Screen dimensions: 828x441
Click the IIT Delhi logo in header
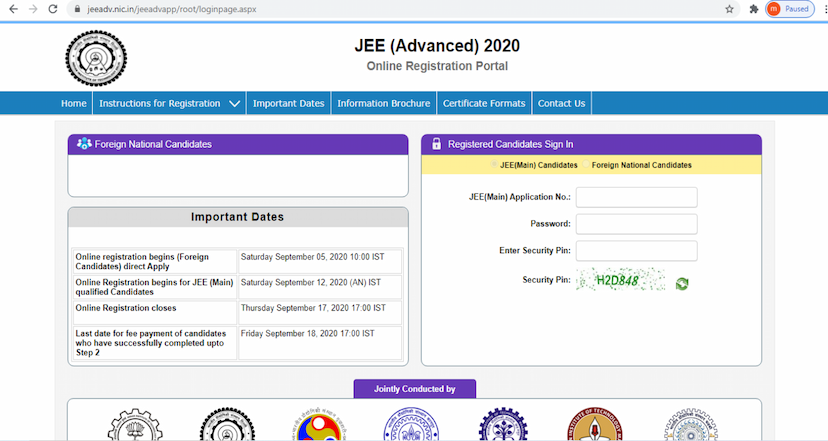pyautogui.click(x=96, y=58)
